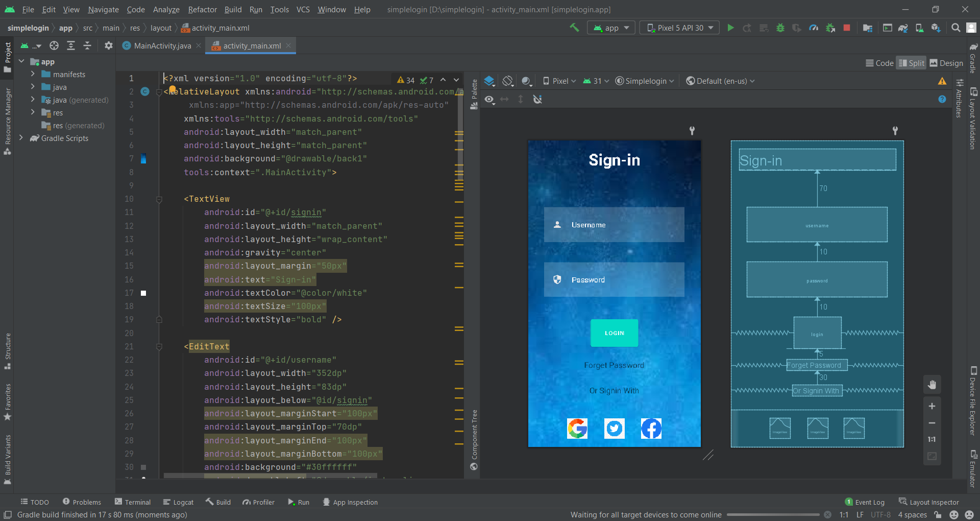This screenshot has height=521, width=980.
Task: Expand the manifests folder in project tree
Action: point(33,75)
